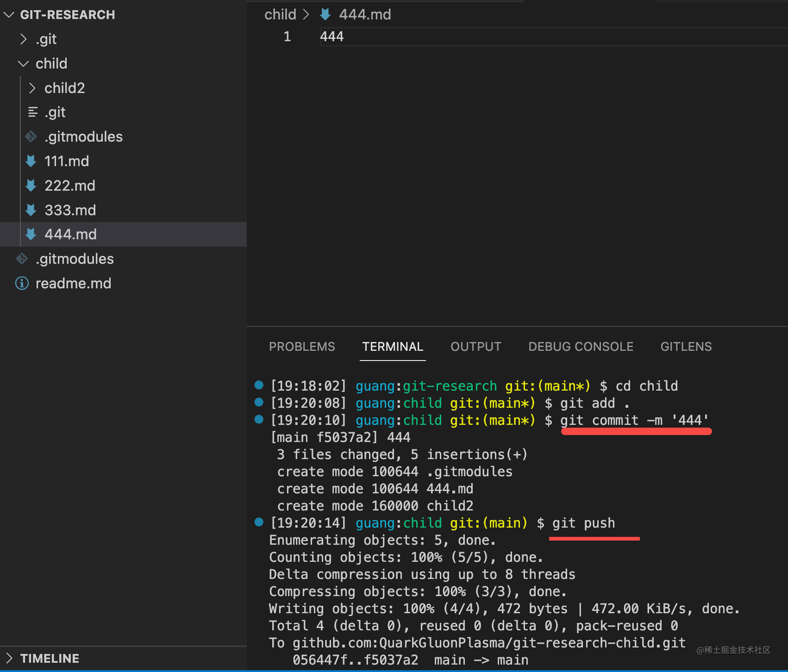Expand the top-level .git folder
Screen dimensions: 788x672
pyautogui.click(x=24, y=39)
